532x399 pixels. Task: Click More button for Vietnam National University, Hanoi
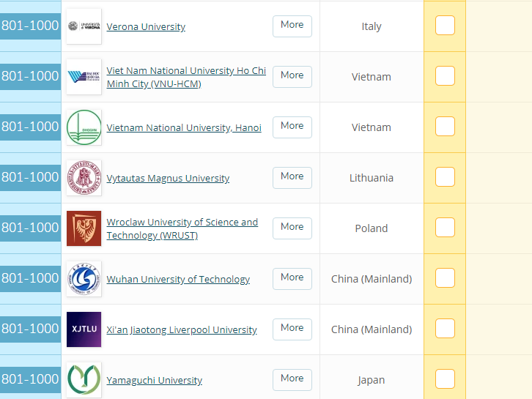(292, 127)
